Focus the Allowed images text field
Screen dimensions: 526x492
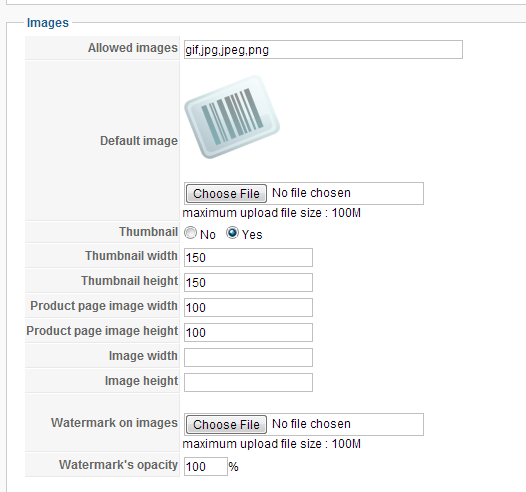click(x=323, y=50)
